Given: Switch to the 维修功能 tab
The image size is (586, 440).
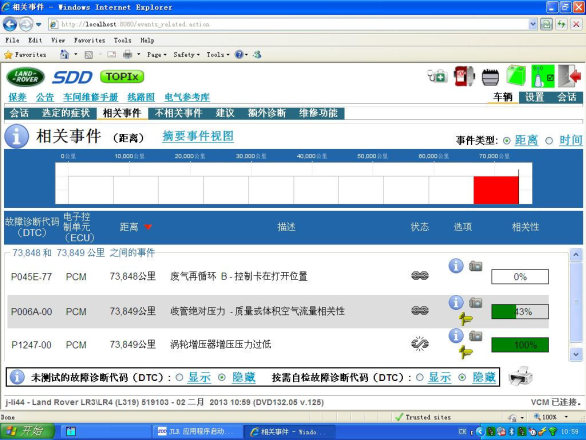Looking at the screenshot, I should pos(318,113).
